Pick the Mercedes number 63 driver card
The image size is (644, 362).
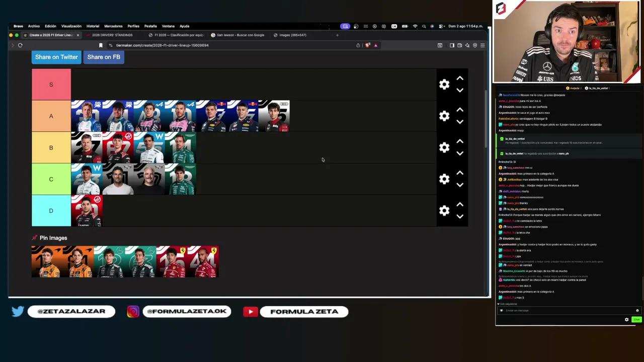[140, 261]
